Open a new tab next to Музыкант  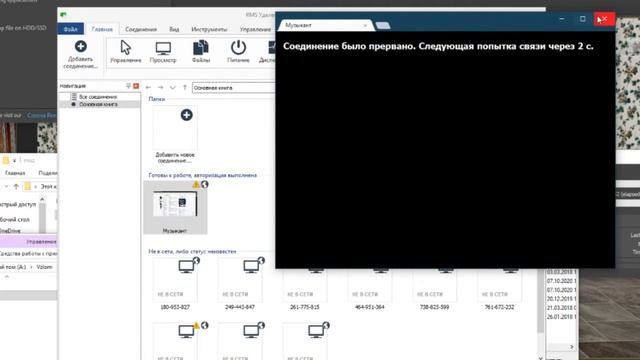point(383,26)
